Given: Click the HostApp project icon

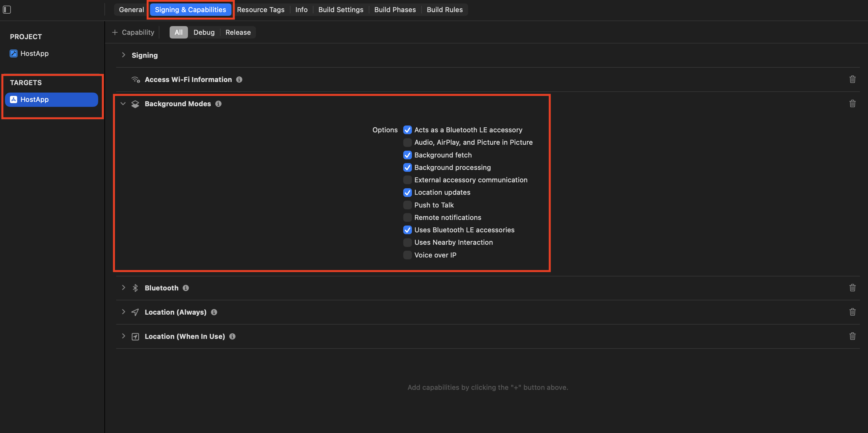Looking at the screenshot, I should click(x=13, y=53).
